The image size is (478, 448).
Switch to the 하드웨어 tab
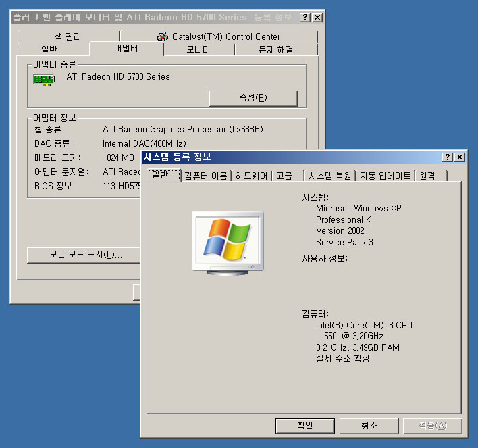252,176
